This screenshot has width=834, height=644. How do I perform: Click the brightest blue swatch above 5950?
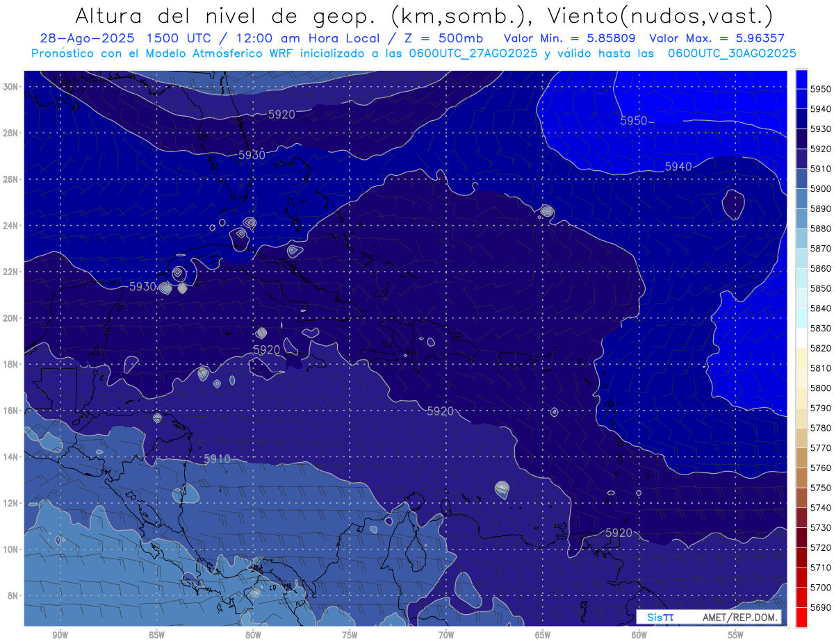tap(801, 79)
